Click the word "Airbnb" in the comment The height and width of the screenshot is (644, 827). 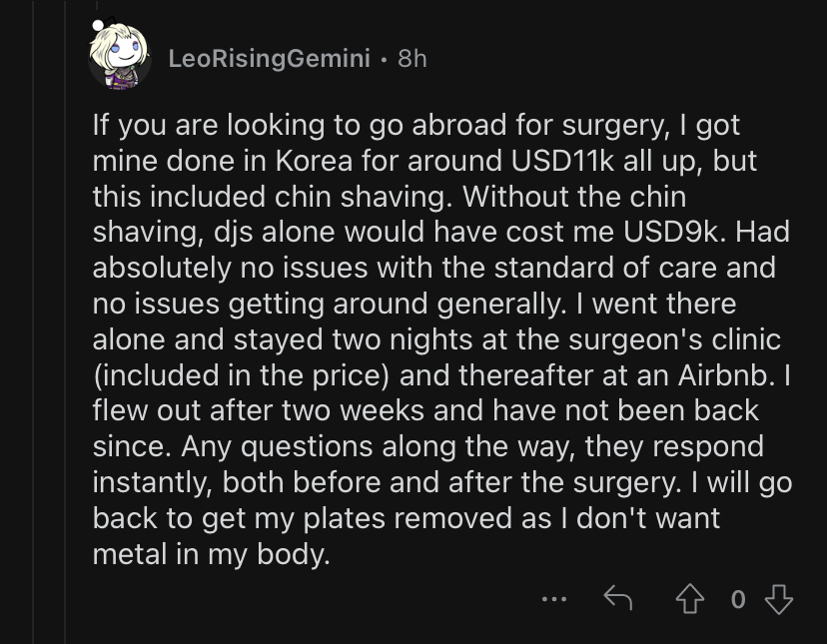726,375
